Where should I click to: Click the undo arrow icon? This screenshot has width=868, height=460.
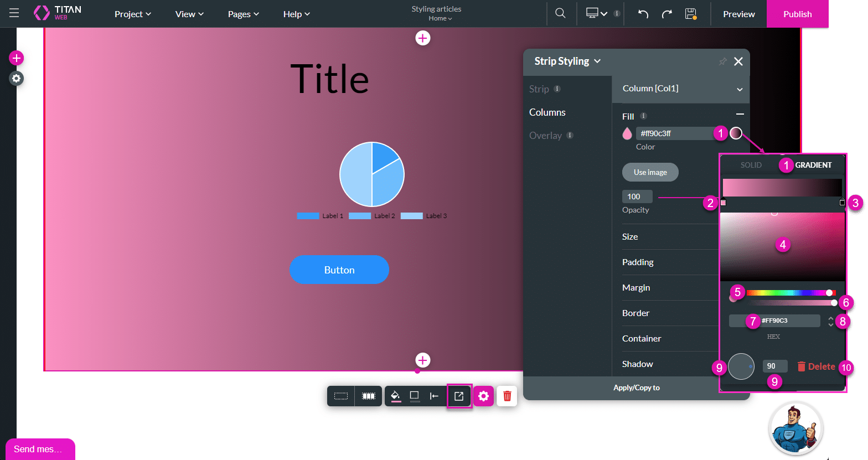(643, 14)
